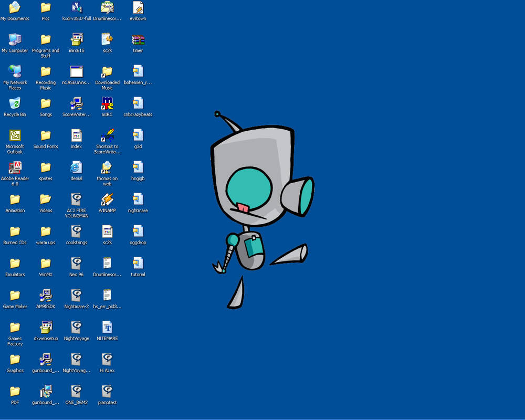525x420 pixels.
Task: Click the NITEMARE font file icon
Action: (107, 331)
